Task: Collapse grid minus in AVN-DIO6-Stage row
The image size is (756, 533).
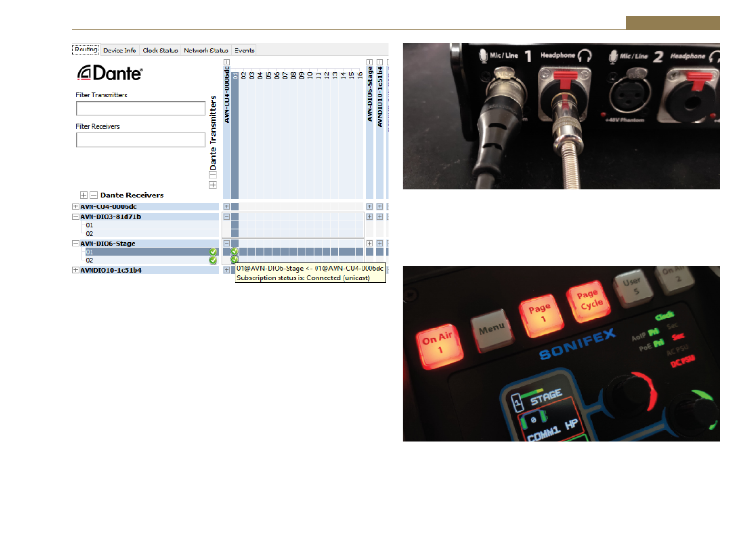Action: pos(227,243)
